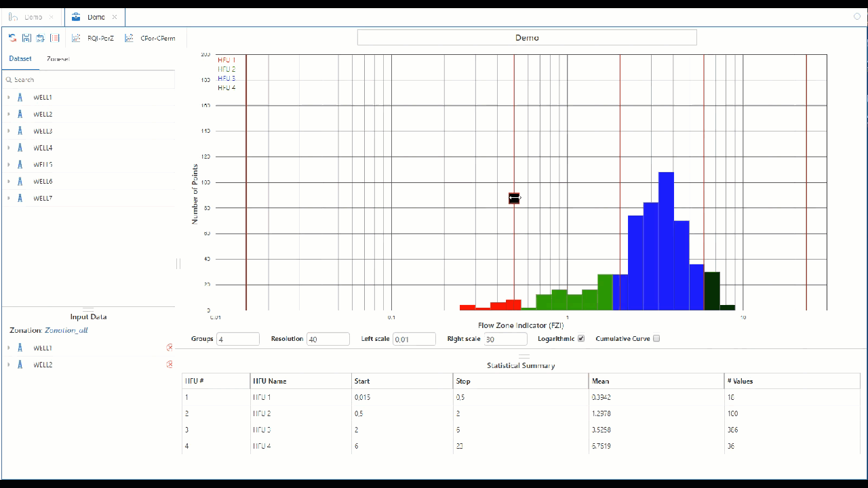868x488 pixels.
Task: Click the well derrick icon beside WELL1 in Dataset
Action: (20, 98)
